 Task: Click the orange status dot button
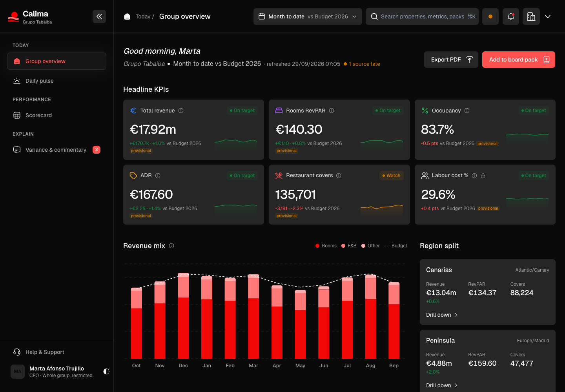pos(490,16)
